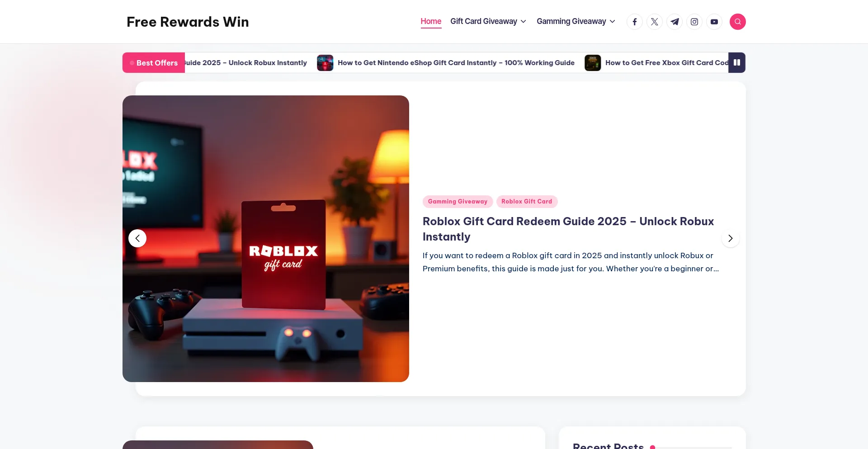Click the Nintendo eShop ticker thumbnail

tap(325, 63)
